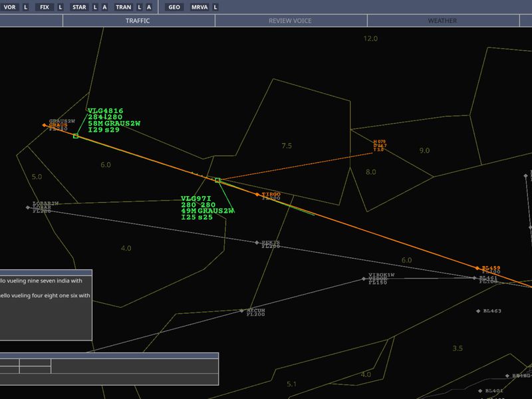Click the vueling four eight one six transcript line
The height and width of the screenshot is (399, 532).
click(45, 296)
